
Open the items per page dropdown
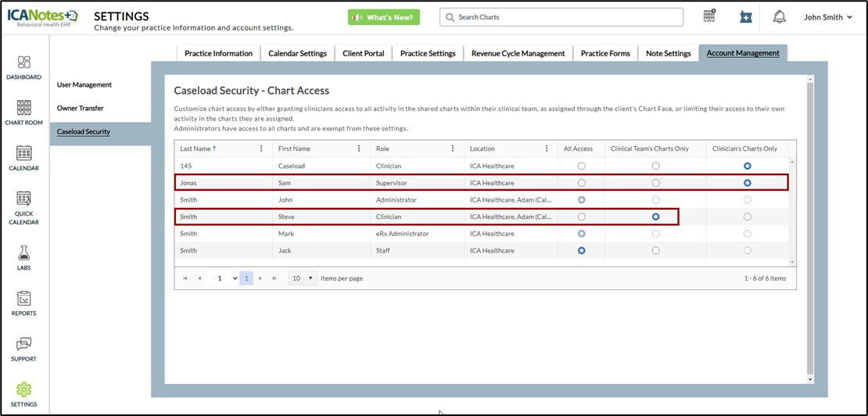coord(303,278)
